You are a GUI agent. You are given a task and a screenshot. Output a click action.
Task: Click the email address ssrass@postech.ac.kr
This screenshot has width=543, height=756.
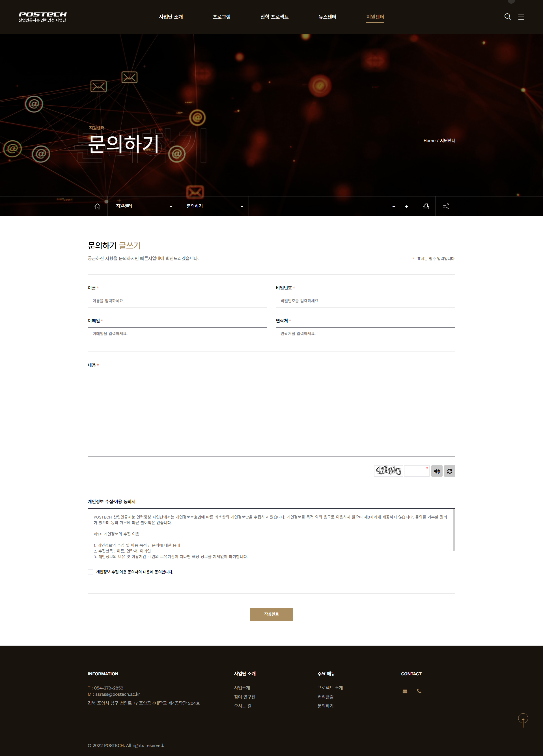pos(118,694)
